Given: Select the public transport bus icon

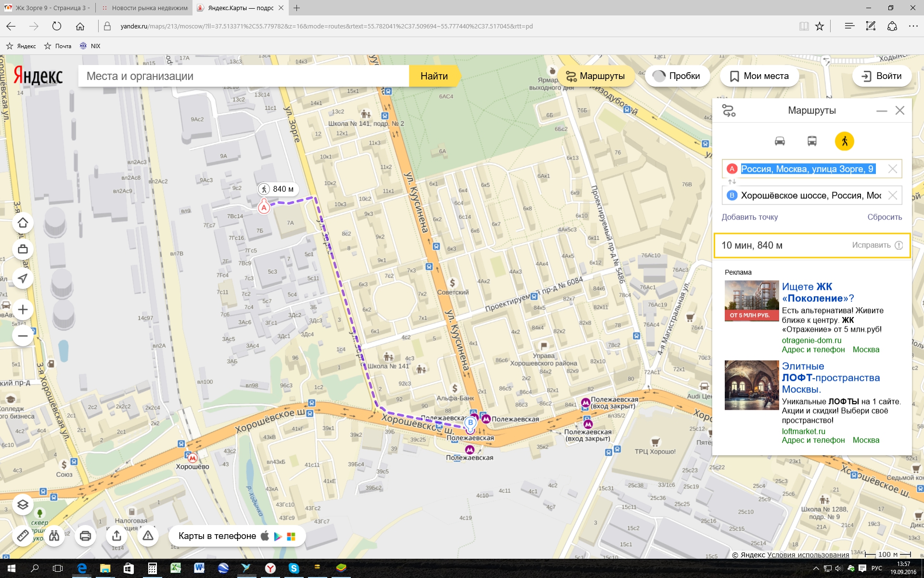Looking at the screenshot, I should click(x=812, y=141).
